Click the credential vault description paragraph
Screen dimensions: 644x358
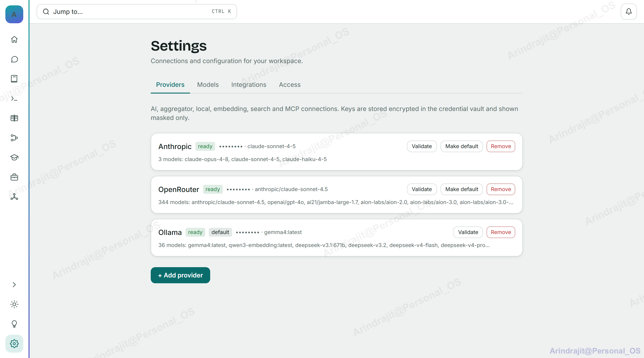pyautogui.click(x=335, y=113)
